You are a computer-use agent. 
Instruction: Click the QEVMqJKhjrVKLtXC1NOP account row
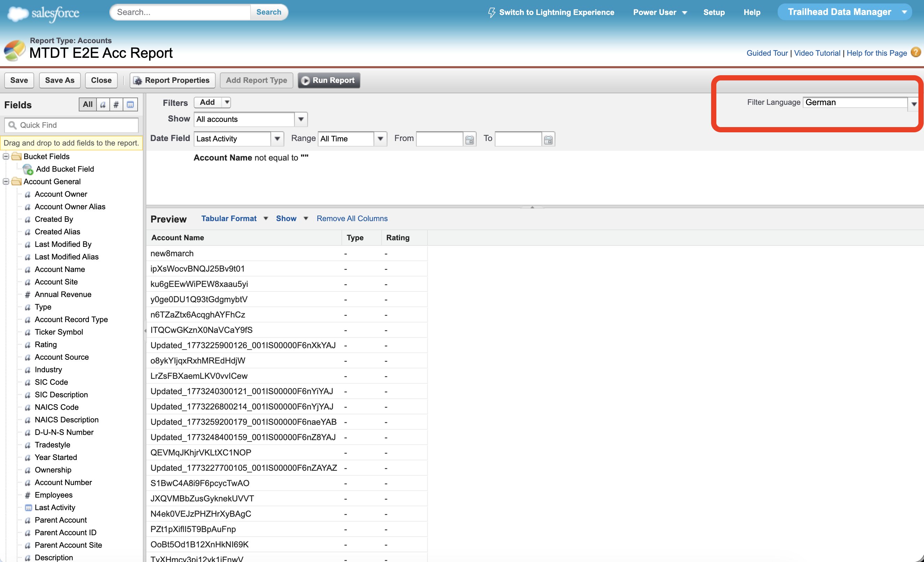click(x=287, y=453)
